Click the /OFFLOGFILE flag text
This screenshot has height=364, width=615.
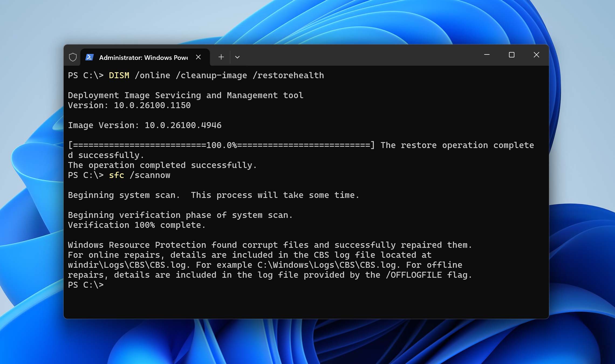pos(414,275)
